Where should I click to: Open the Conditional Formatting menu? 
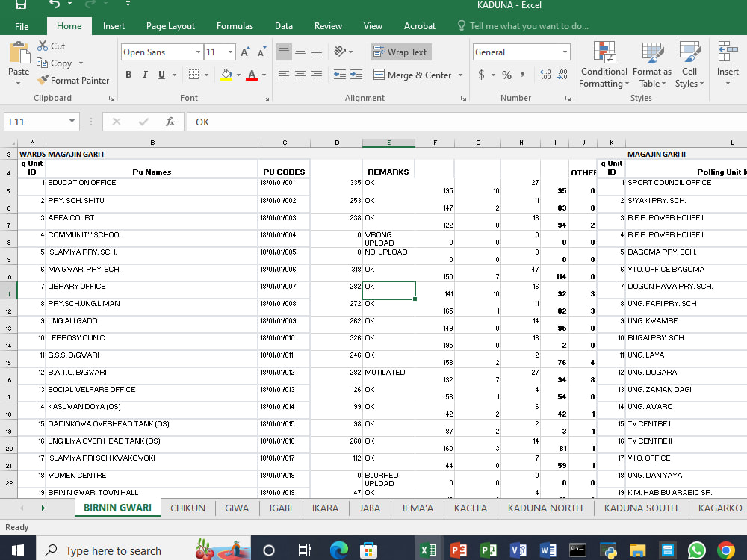pyautogui.click(x=604, y=64)
